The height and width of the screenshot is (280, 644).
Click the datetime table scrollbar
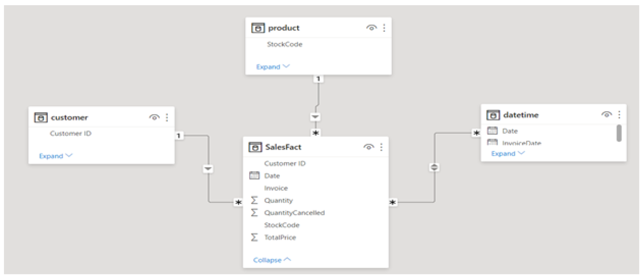619,133
